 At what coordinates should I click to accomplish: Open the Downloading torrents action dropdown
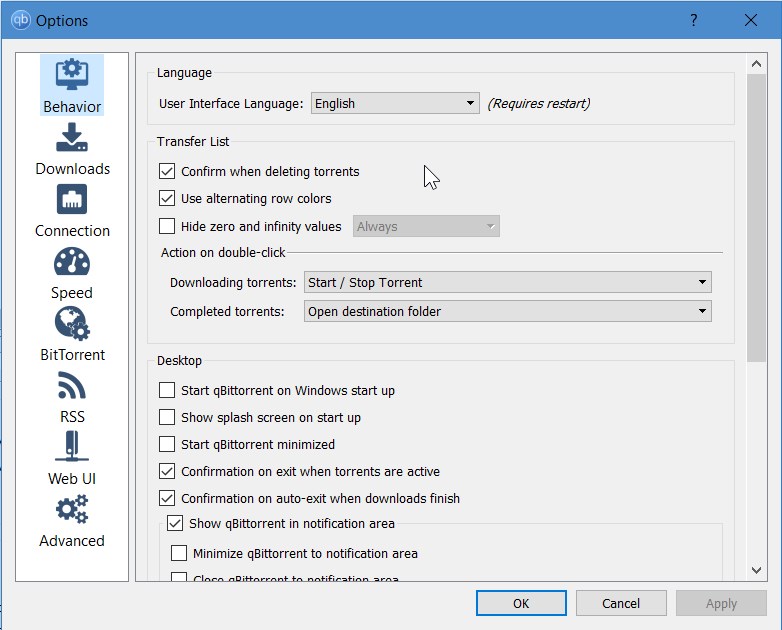tap(508, 282)
